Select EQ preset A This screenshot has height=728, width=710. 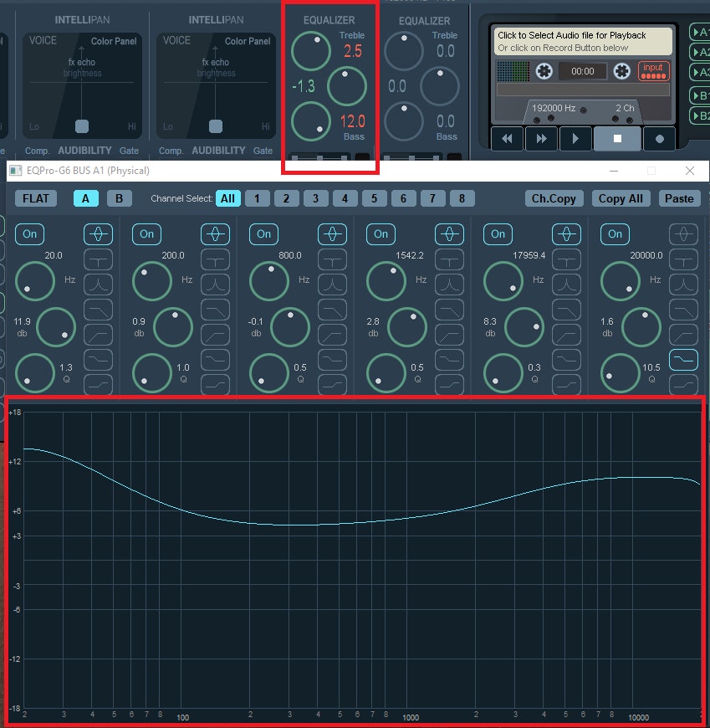(x=85, y=198)
